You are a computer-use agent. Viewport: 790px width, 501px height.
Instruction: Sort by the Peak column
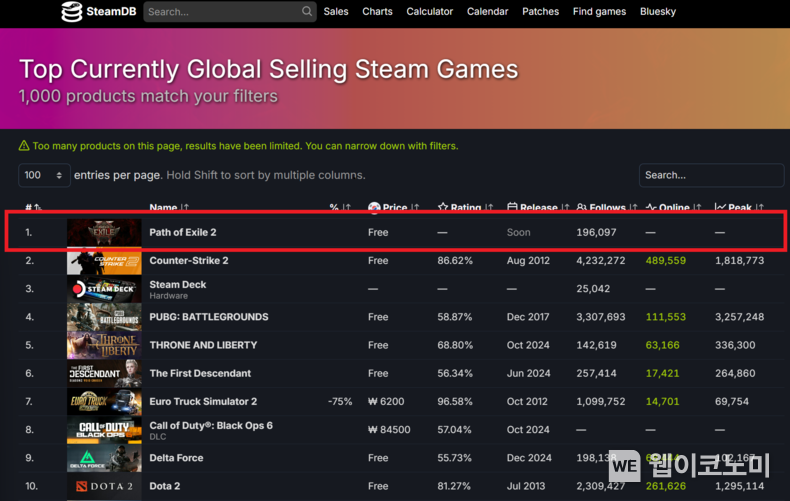tap(739, 207)
